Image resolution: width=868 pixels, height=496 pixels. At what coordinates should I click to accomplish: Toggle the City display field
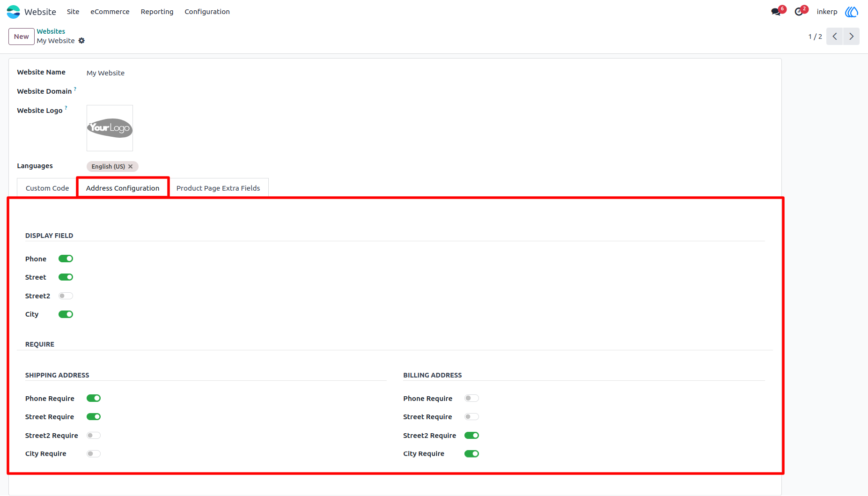66,314
